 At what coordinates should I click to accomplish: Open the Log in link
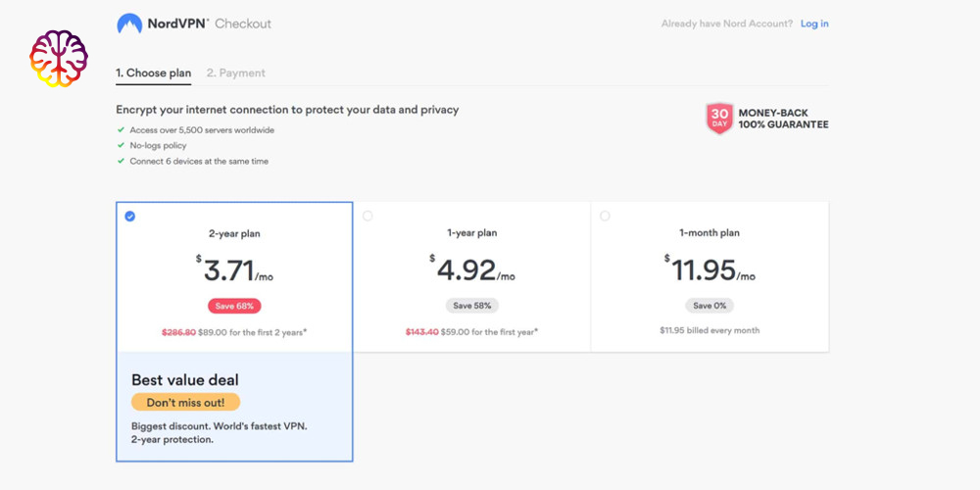tap(814, 24)
